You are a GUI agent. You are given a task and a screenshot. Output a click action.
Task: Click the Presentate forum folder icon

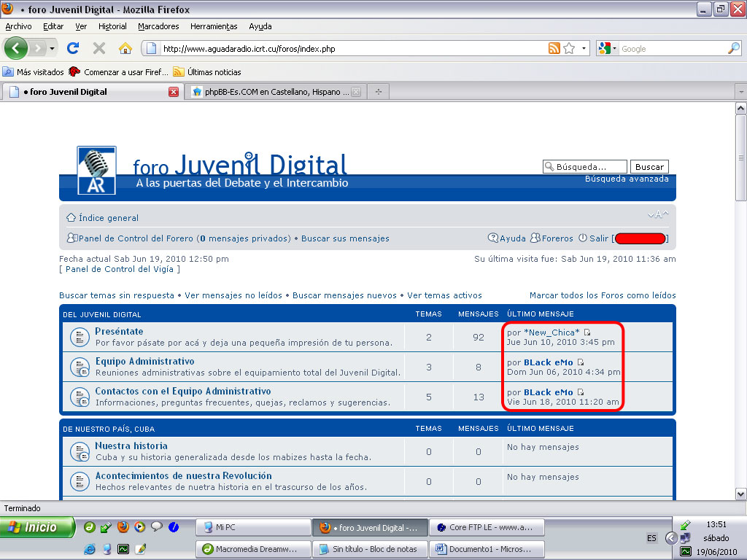(x=79, y=337)
